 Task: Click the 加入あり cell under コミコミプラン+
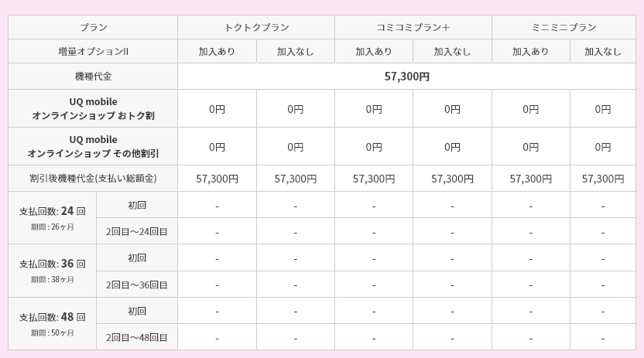[374, 52]
